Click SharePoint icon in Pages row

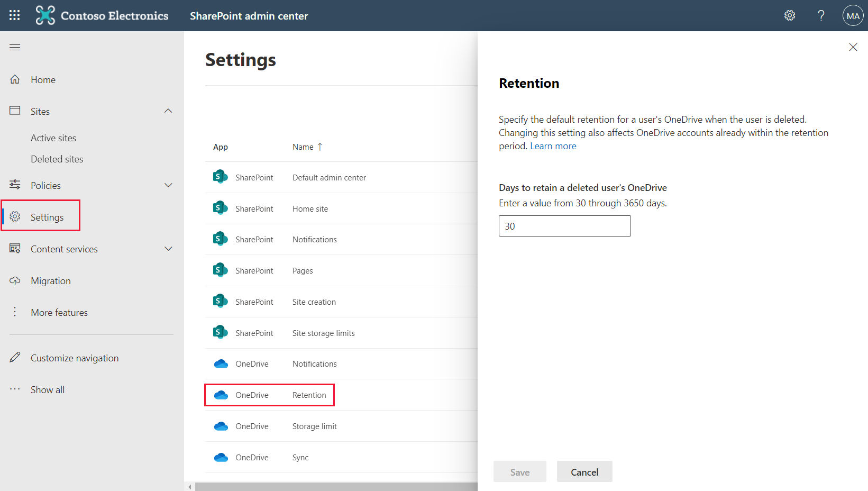(220, 270)
